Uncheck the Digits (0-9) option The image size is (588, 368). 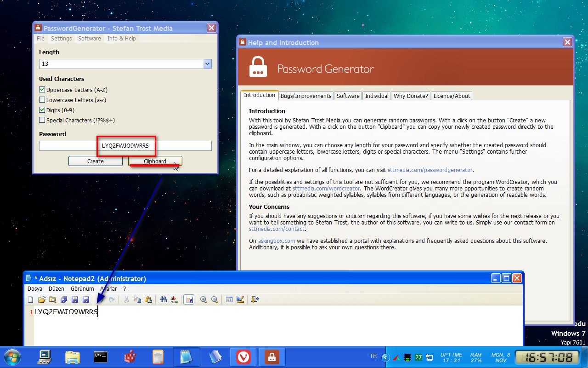[x=42, y=110]
